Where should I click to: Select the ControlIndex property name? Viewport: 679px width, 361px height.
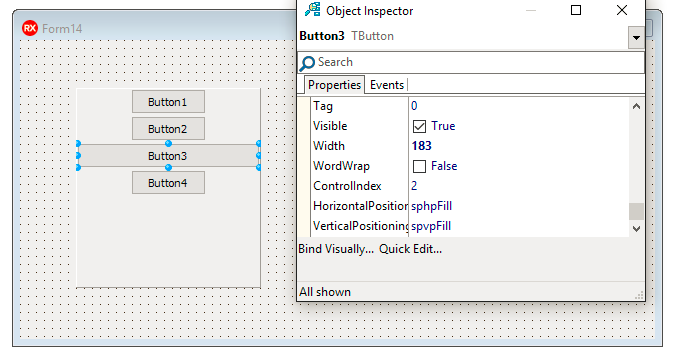[x=347, y=186]
